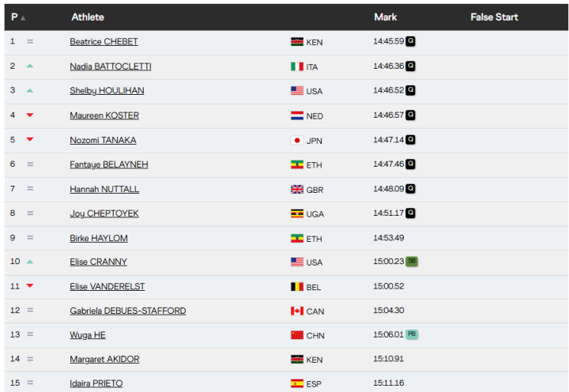Screen dimensions: 569x392
Task: Click the Uganda flag beside Joy Cheptoyek
Action: 297,213
